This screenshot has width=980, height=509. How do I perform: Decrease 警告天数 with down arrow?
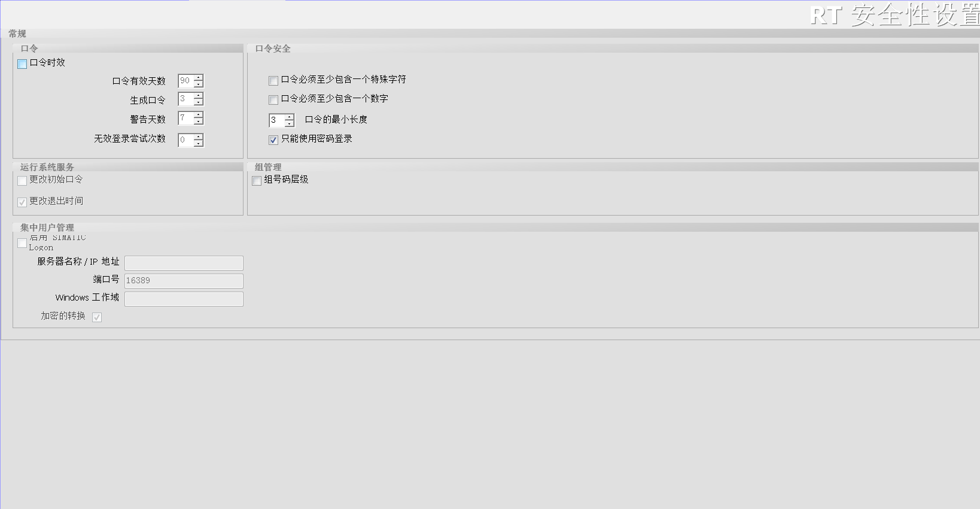(199, 122)
